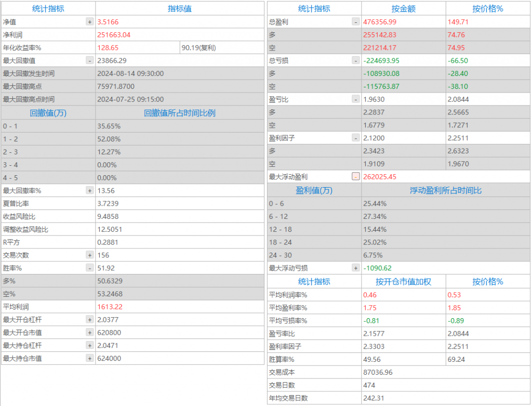Select the 净利润 value 251663.04
The image size is (532, 406).
click(x=114, y=35)
